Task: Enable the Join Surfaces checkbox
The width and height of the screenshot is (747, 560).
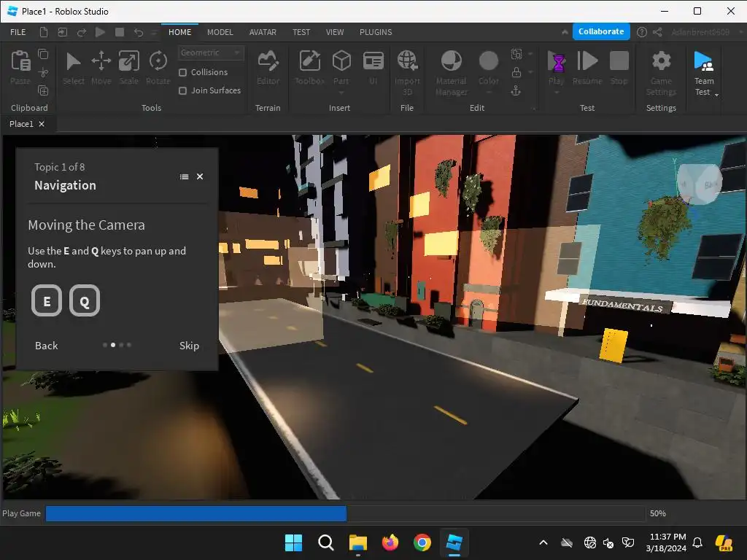Action: click(182, 90)
